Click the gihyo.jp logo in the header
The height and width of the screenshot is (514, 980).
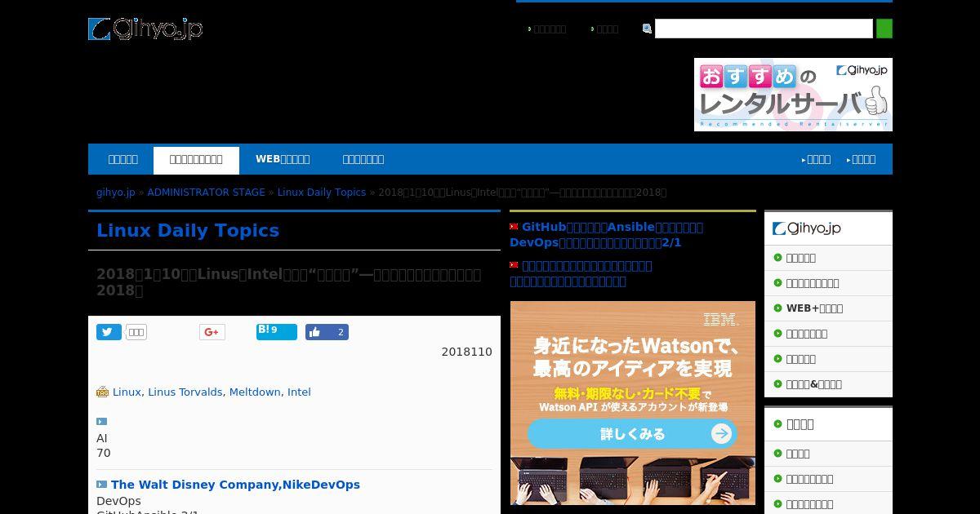[145, 29]
